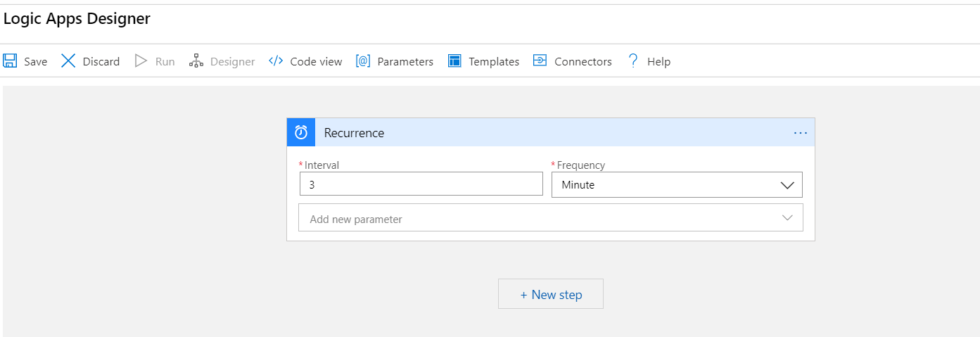Expand the Add new parameter dropdown
The width and height of the screenshot is (980, 337).
[x=551, y=217]
